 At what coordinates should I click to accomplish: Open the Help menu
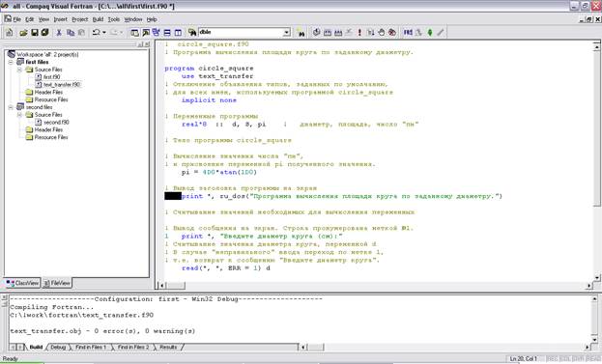(x=152, y=19)
